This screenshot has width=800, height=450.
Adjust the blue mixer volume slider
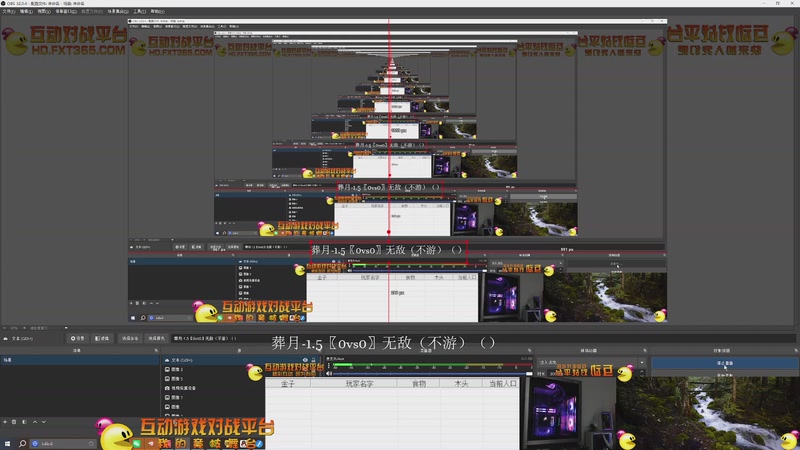pos(431,373)
